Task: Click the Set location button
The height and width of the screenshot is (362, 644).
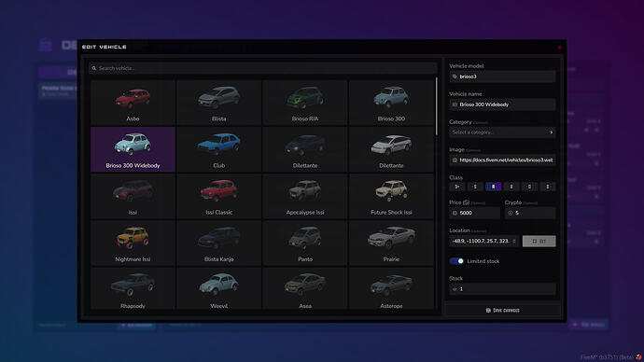Action: 539,241
